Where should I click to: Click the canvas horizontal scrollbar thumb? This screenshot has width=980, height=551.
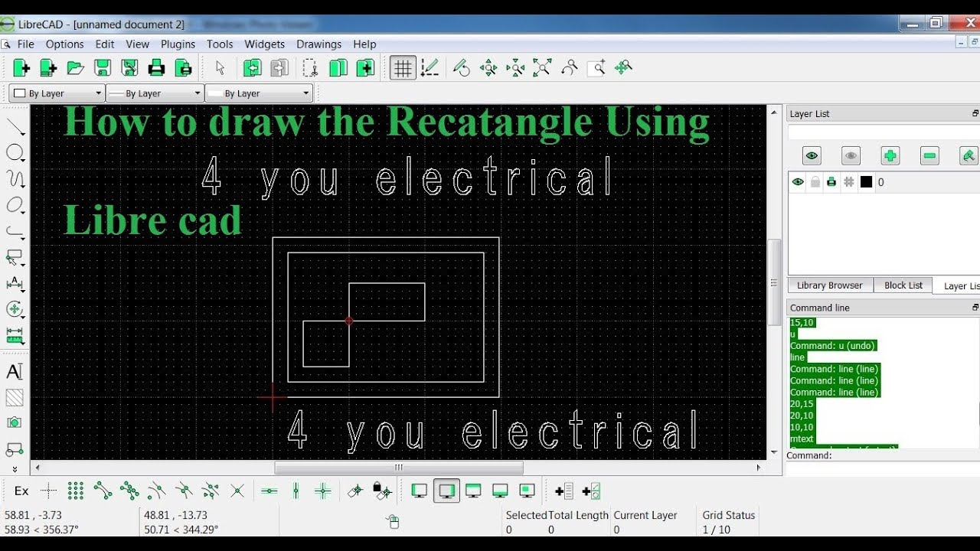click(399, 468)
